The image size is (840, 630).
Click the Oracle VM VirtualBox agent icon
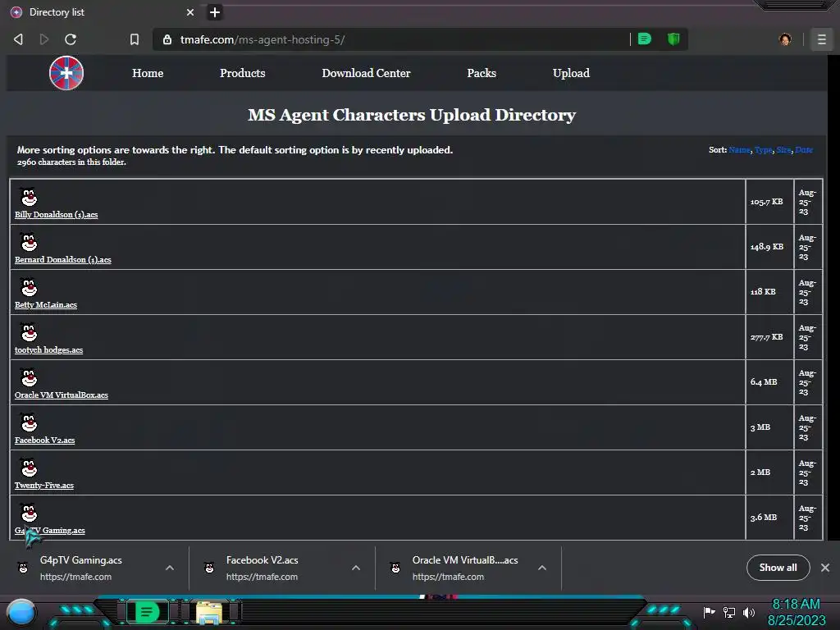29,377
